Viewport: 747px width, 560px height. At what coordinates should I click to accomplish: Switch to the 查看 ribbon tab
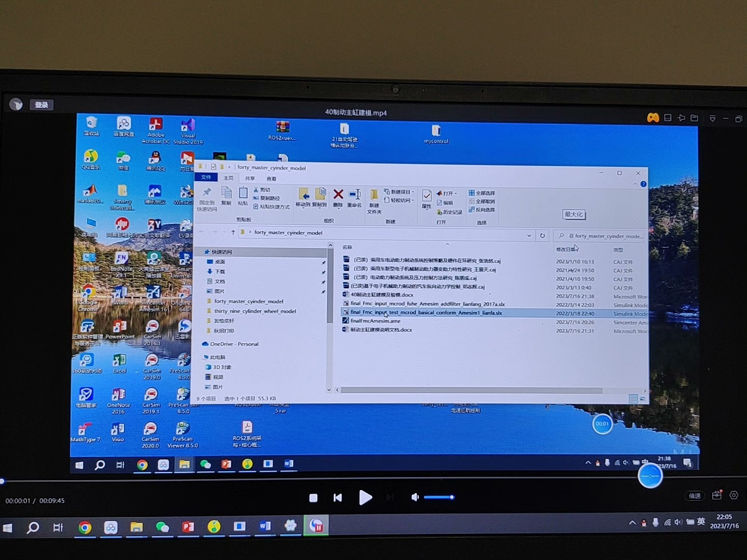[x=271, y=179]
